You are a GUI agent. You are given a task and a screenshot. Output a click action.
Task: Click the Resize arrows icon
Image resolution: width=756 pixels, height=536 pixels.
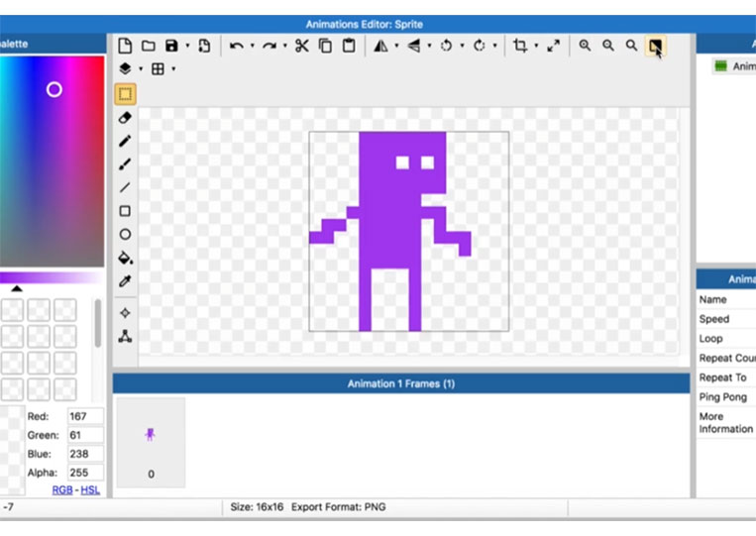(x=554, y=46)
